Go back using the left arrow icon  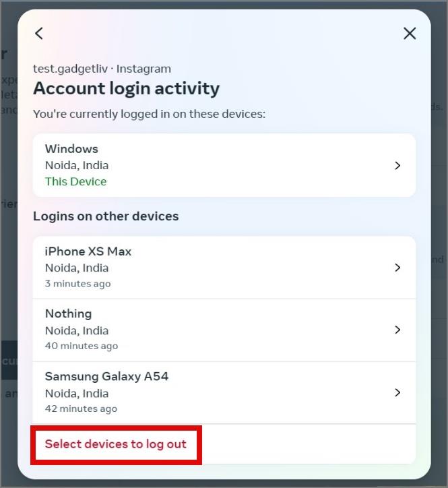click(x=39, y=33)
